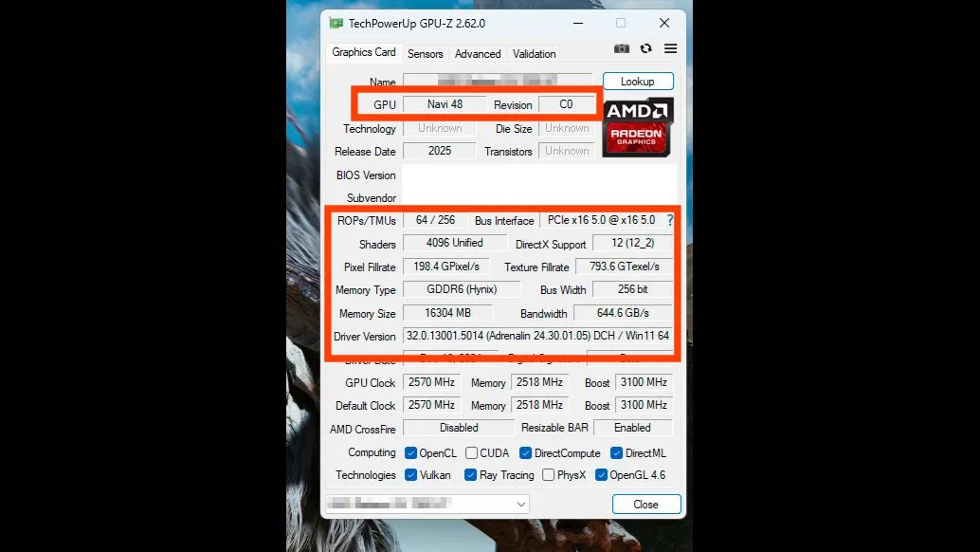Minimize the GPU-Z window
The height and width of the screenshot is (552, 980).
[578, 23]
